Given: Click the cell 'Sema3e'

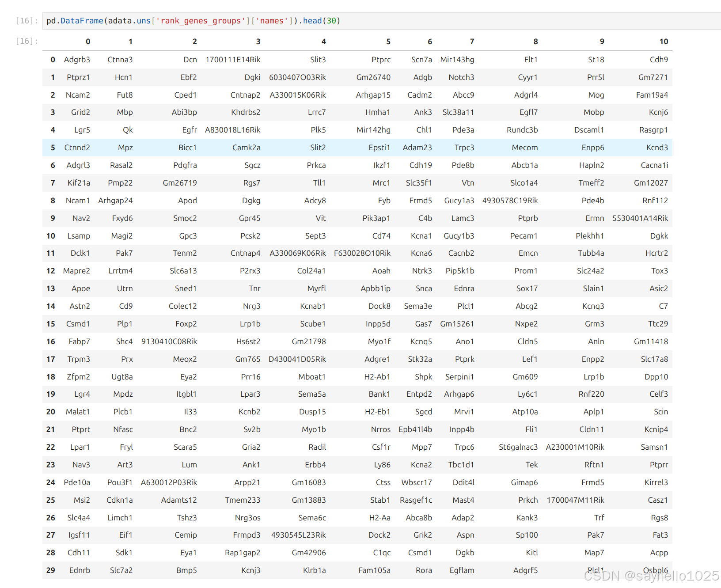Looking at the screenshot, I should tap(418, 306).
